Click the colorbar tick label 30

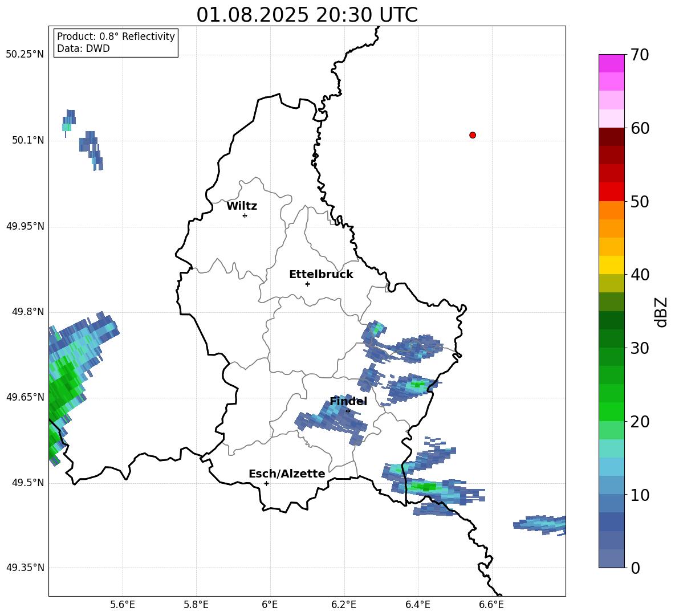tap(640, 348)
